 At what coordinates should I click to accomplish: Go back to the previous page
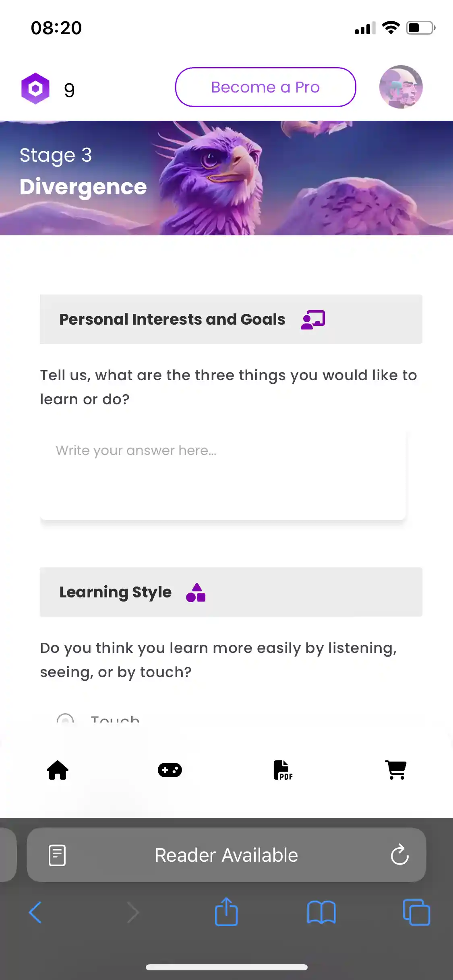tap(35, 912)
